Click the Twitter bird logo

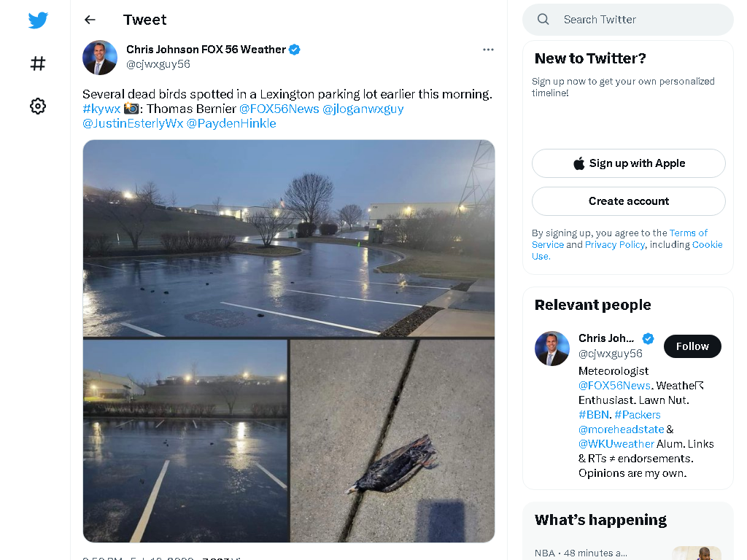pos(38,20)
